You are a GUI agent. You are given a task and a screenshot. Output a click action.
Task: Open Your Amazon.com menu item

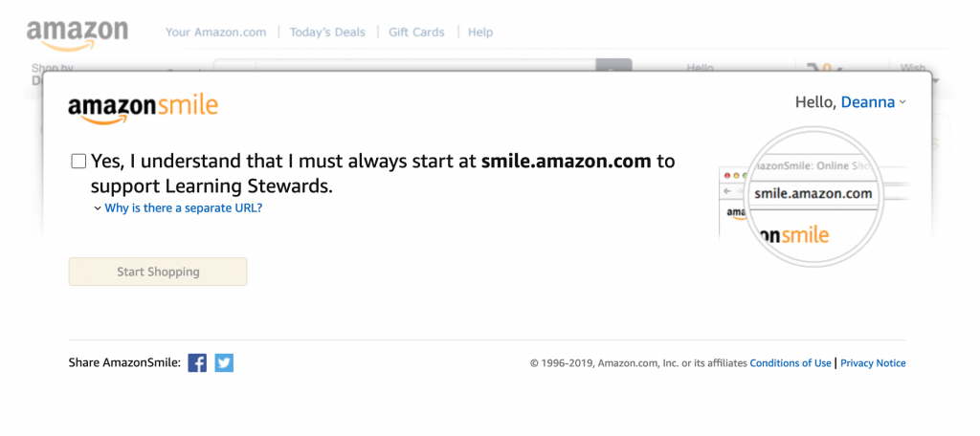[x=215, y=32]
